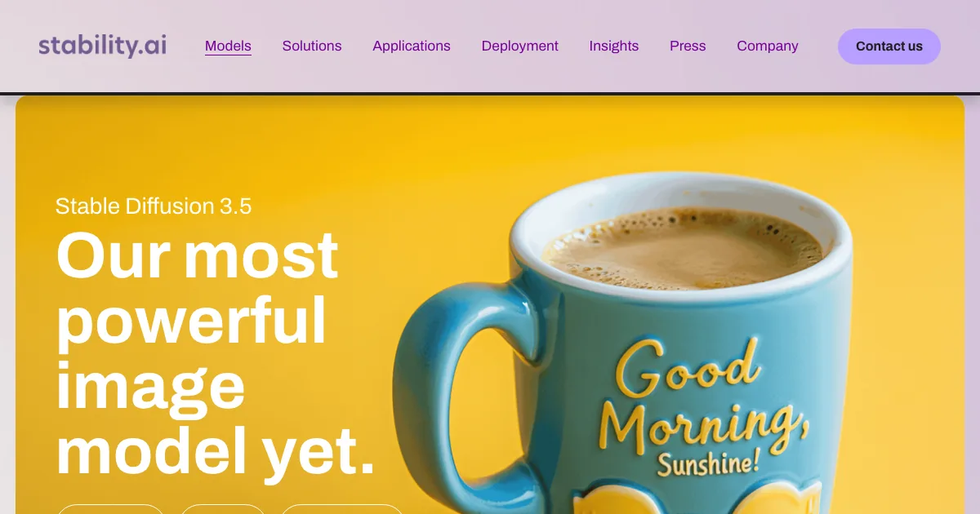Expand the Company navigation item
The height and width of the screenshot is (514, 980).
[x=768, y=46]
